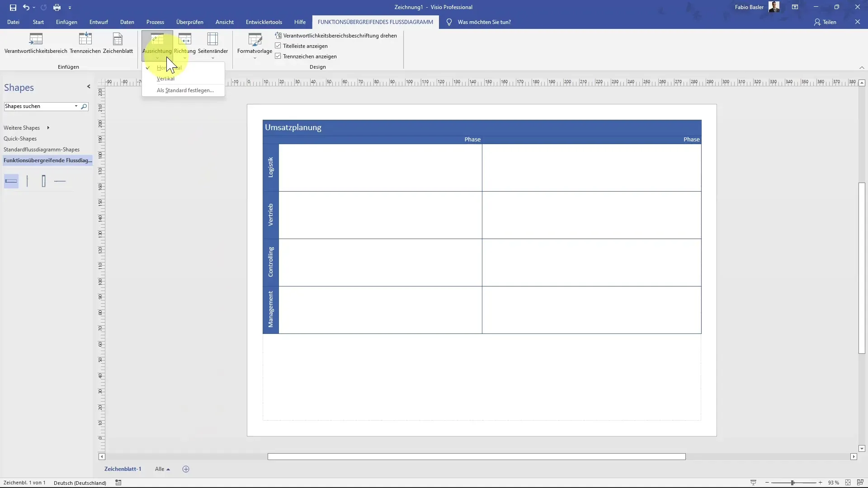Click the magnifier search icon in Shapes

84,107
